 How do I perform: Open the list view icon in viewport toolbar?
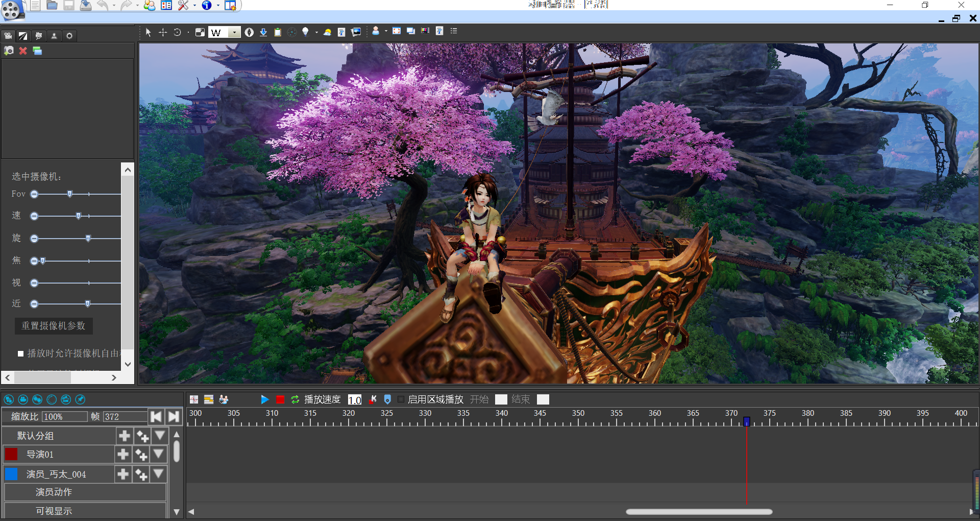454,31
